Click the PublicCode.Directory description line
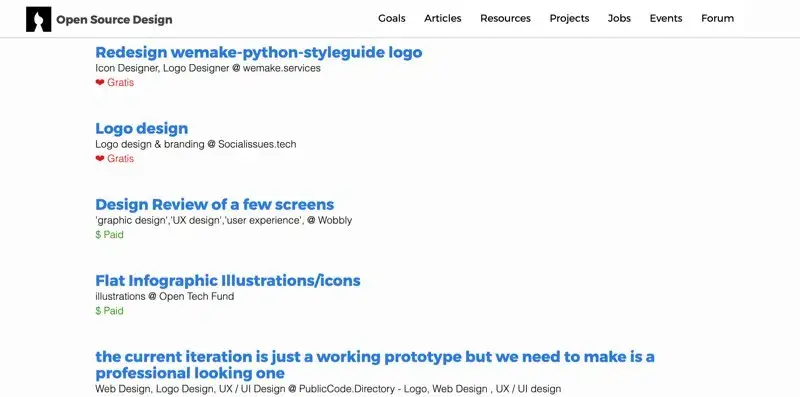800x397 pixels. click(328, 389)
